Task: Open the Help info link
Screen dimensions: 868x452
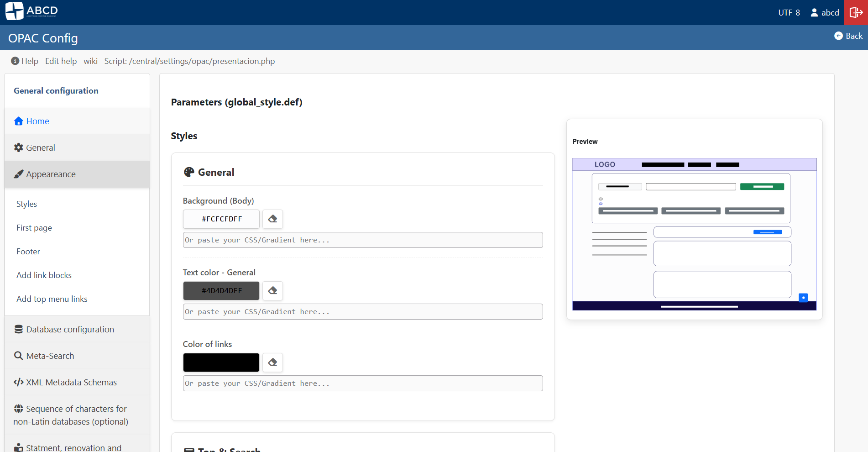Action: point(25,61)
